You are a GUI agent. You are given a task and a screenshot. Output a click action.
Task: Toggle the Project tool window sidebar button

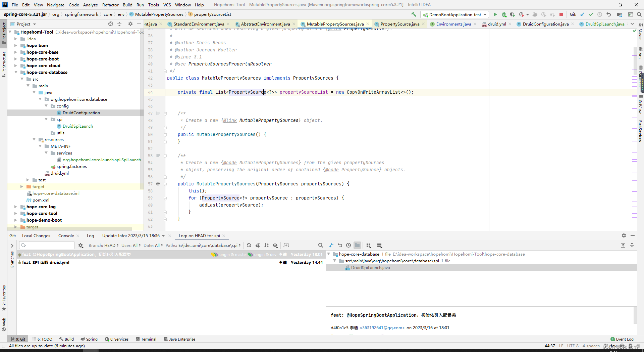4,33
